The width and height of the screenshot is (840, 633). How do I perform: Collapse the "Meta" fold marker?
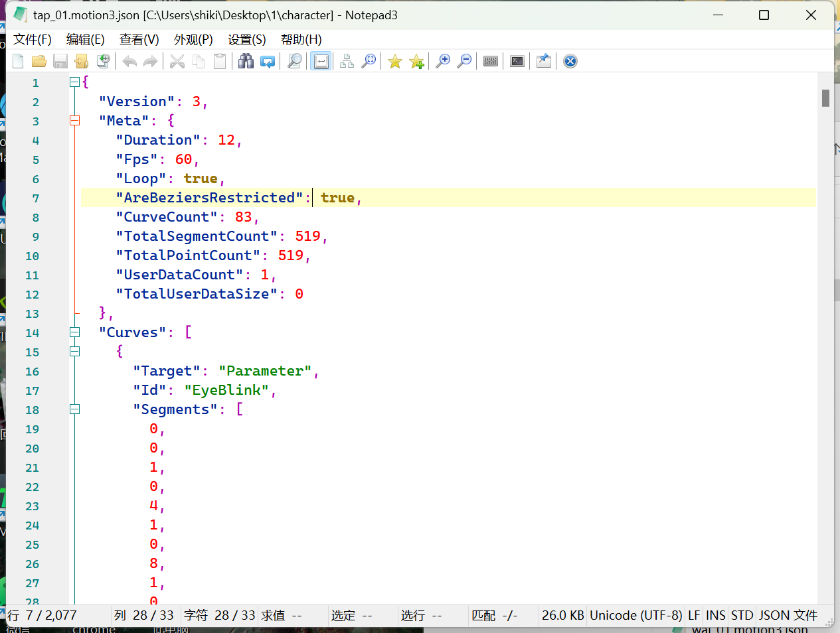pyautogui.click(x=75, y=121)
